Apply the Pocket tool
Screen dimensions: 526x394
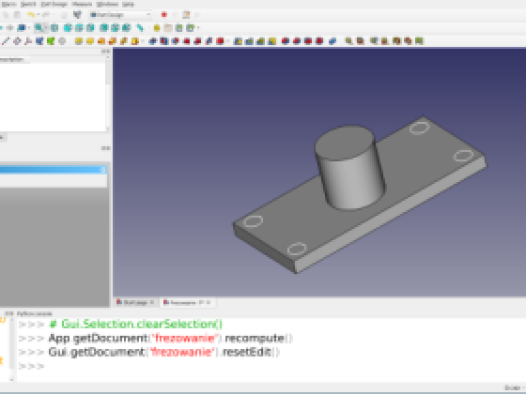pyautogui.click(x=153, y=41)
